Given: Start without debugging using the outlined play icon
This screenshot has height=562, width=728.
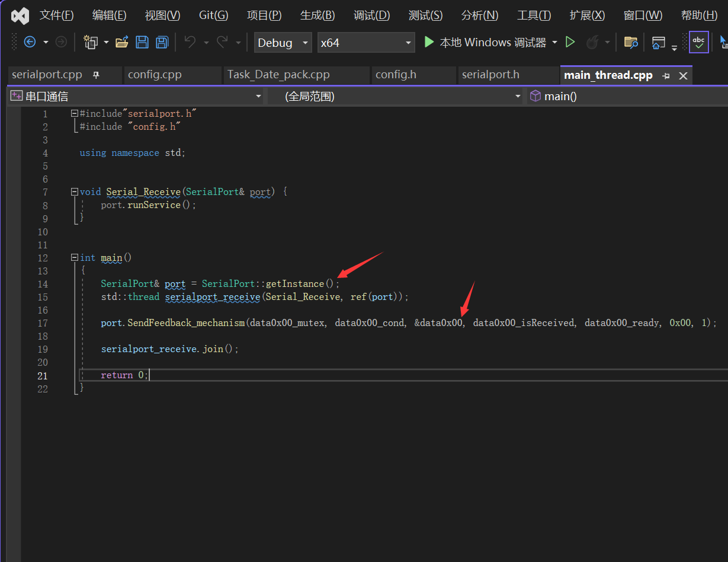Looking at the screenshot, I should coord(570,42).
